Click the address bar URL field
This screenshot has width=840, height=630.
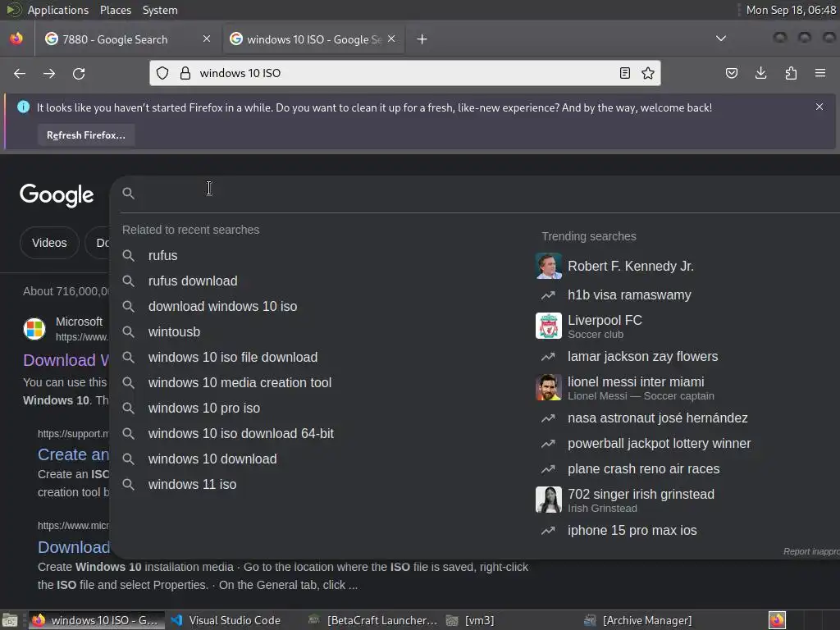pos(404,73)
